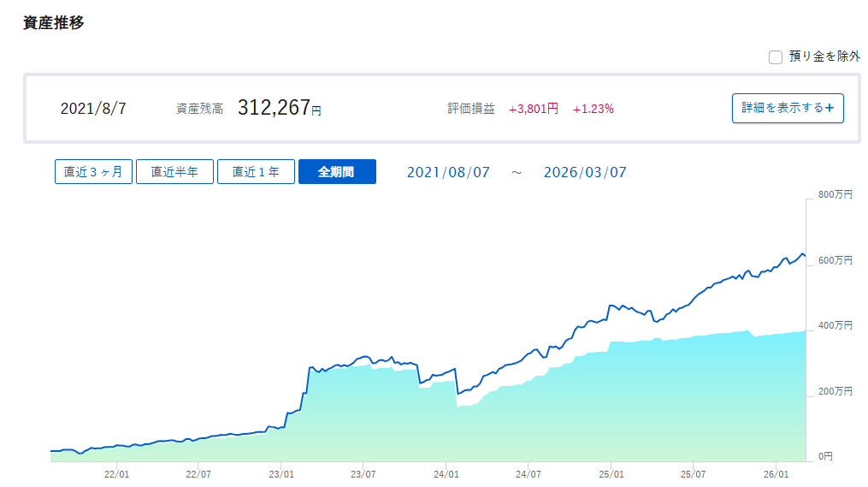868x487 pixels.
Task: Click the 400万円 y-axis label
Action: [x=836, y=326]
